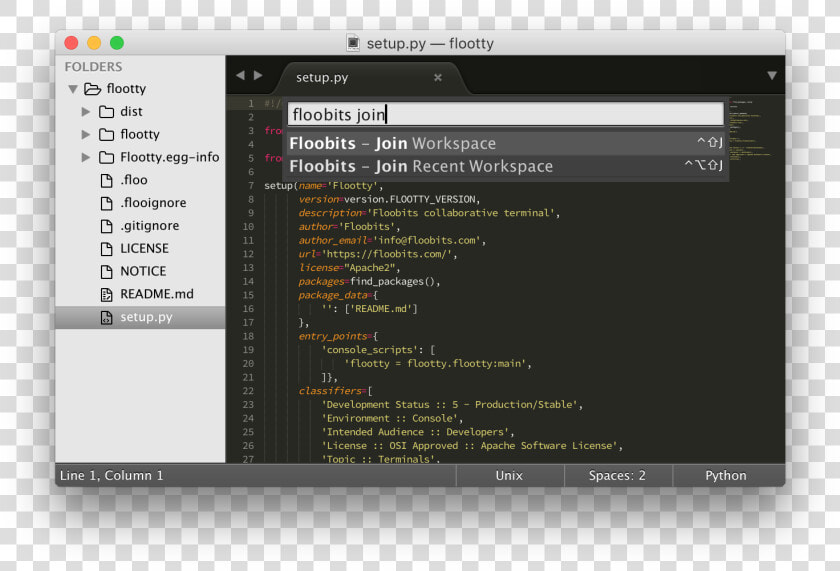The image size is (840, 571).
Task: Click the 'https://floobits.com/' url string
Action: (x=387, y=254)
